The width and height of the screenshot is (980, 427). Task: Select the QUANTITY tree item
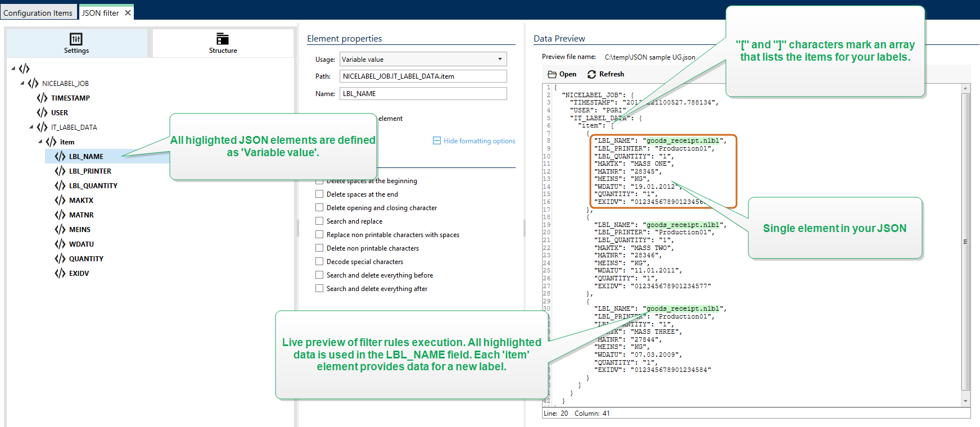(86, 258)
